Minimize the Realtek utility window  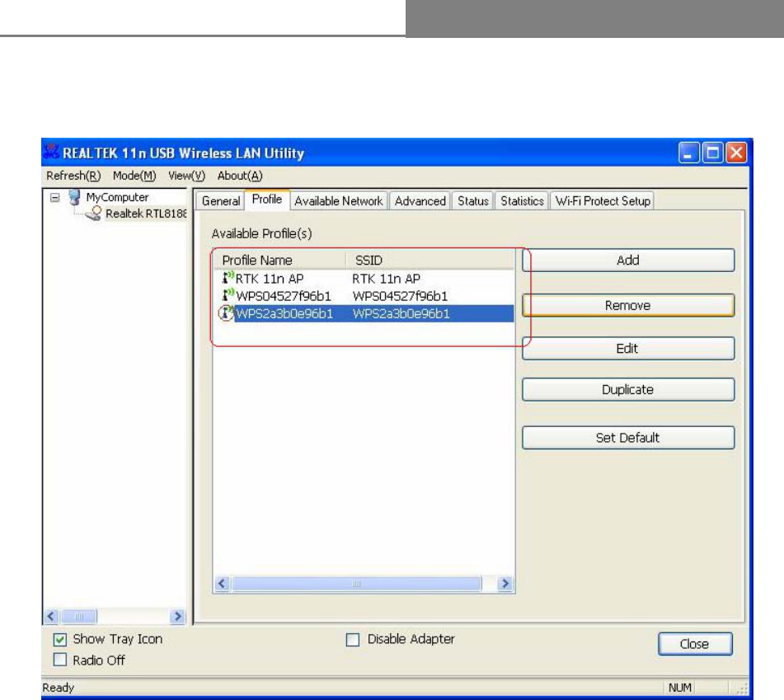coord(688,153)
